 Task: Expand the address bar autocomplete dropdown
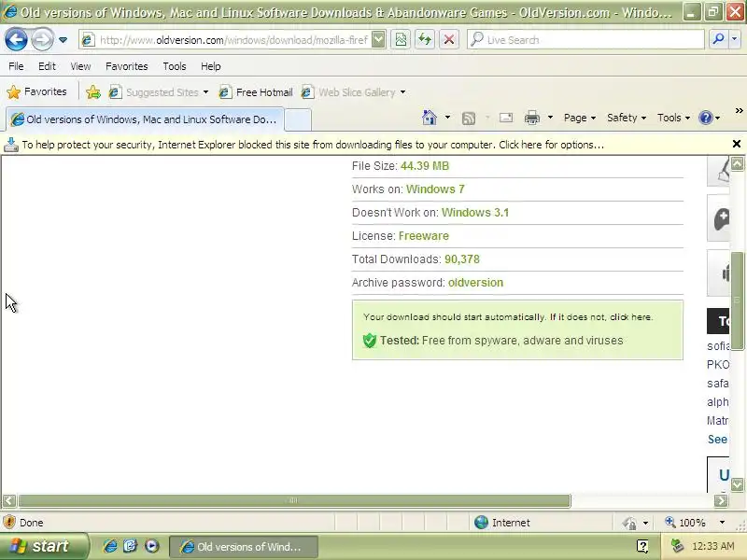pos(378,40)
